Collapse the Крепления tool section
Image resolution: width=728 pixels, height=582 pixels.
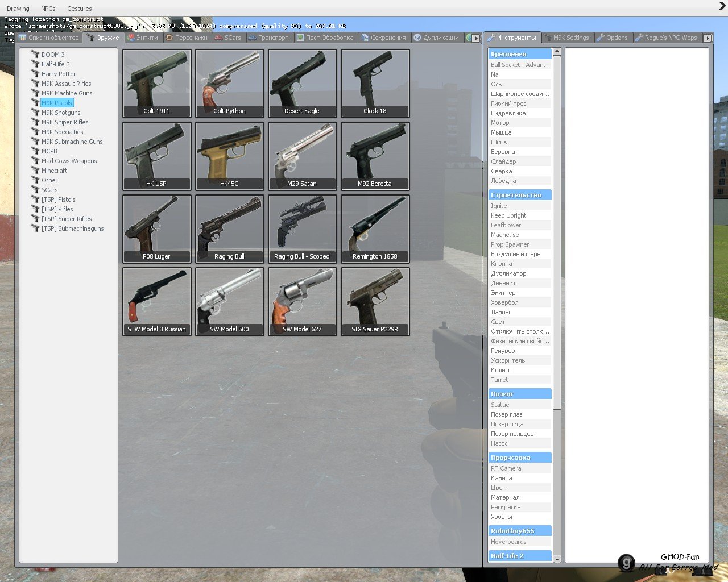click(520, 54)
